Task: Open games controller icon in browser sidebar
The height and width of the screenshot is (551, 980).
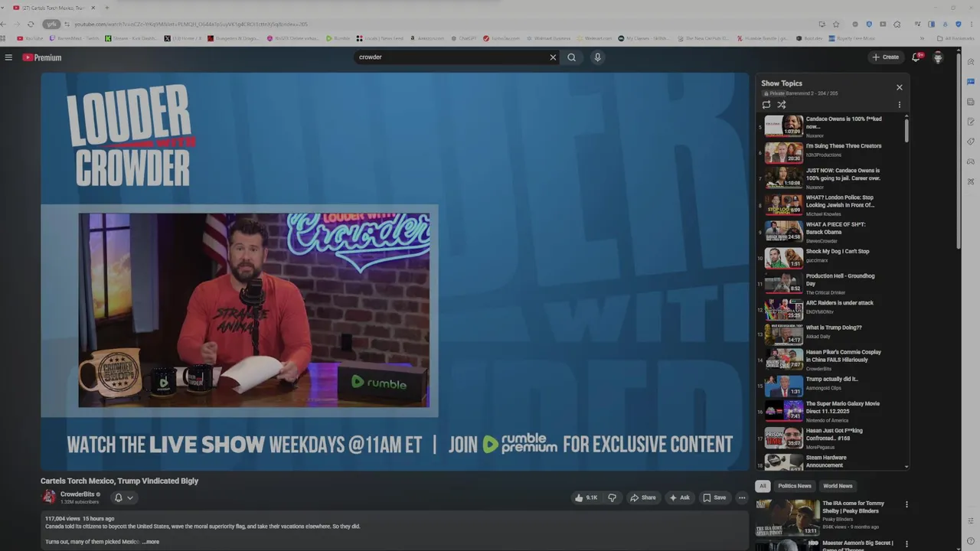Action: pos(971,161)
